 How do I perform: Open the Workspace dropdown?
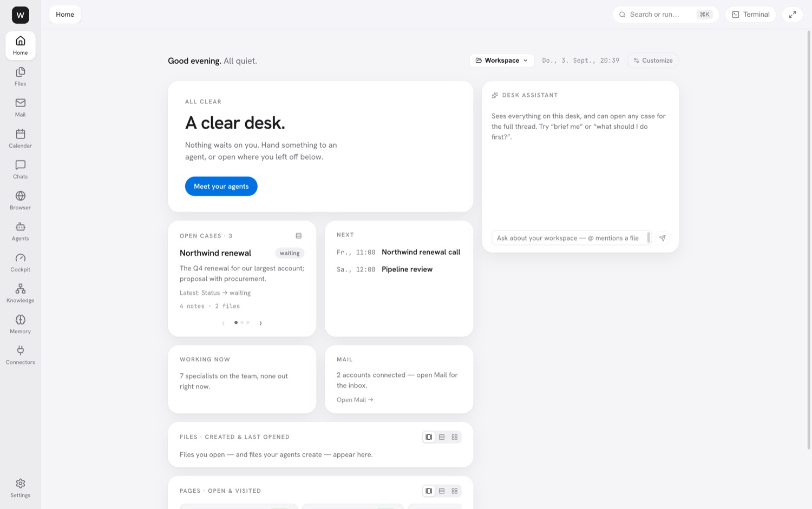click(502, 61)
